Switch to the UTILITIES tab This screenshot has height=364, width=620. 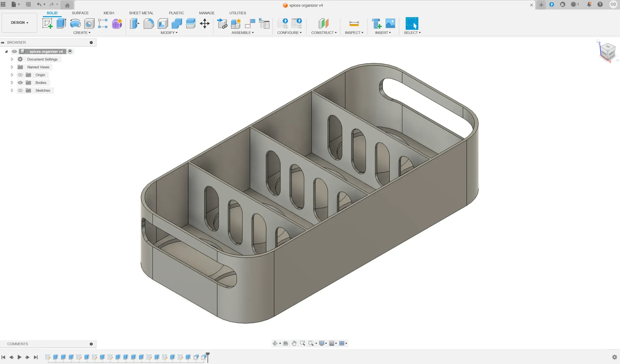(x=238, y=13)
